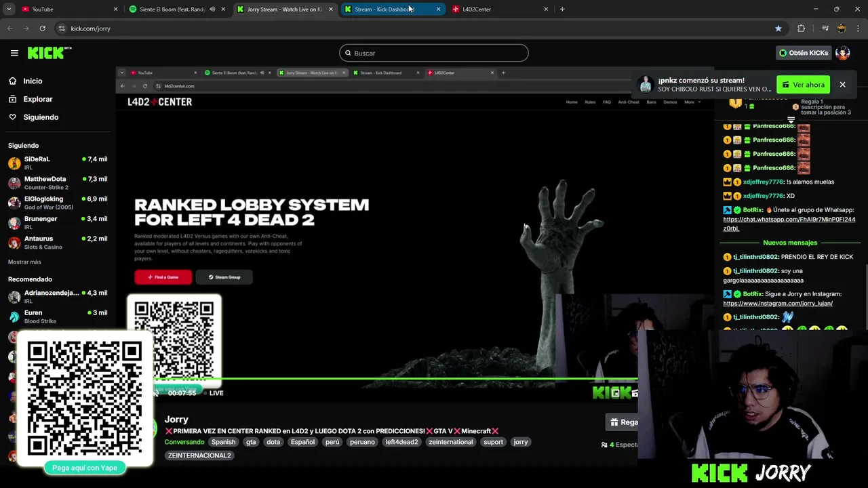Expand the list with Mostrar más
The height and width of the screenshot is (488, 868).
[x=24, y=262]
